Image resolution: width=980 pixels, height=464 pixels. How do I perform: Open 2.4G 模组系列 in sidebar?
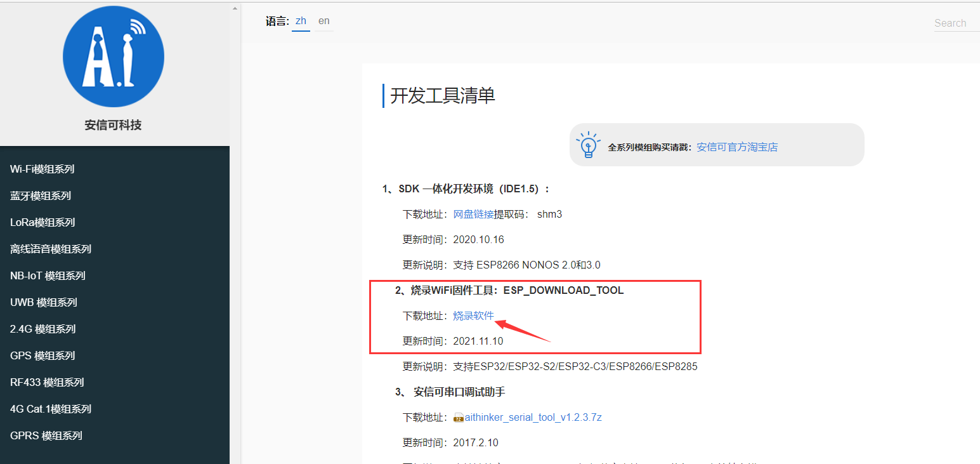(43, 329)
